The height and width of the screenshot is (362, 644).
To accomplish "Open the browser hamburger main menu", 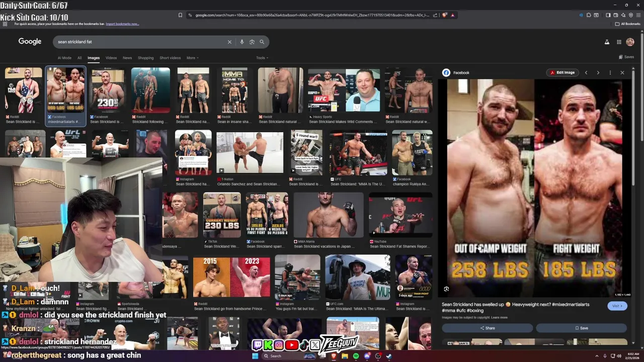I will click(638, 15).
